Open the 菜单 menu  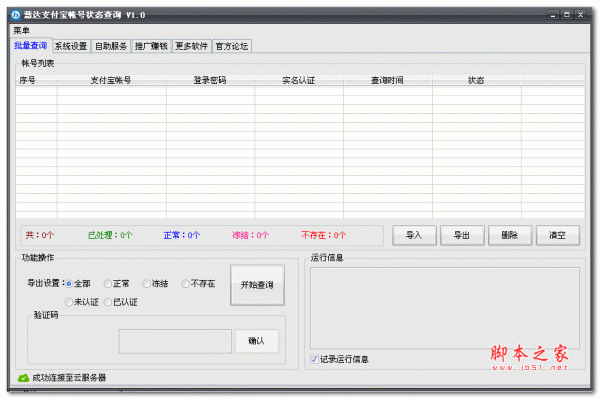(x=21, y=30)
